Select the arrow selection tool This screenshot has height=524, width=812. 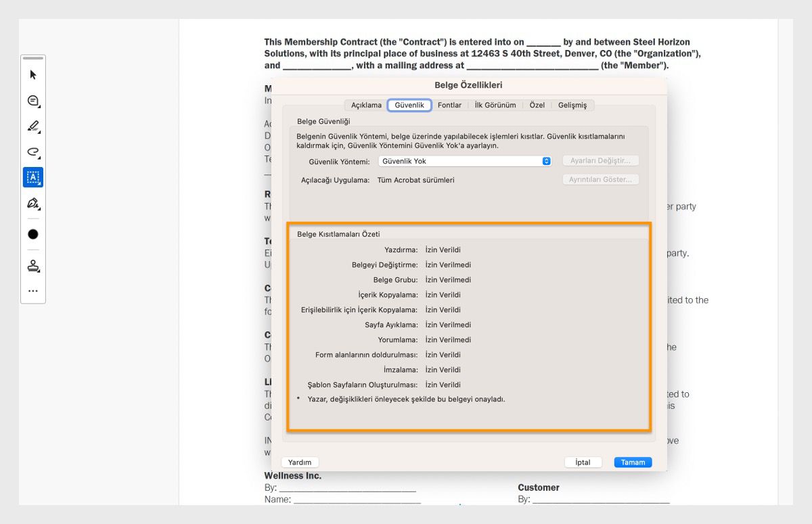[x=32, y=74]
